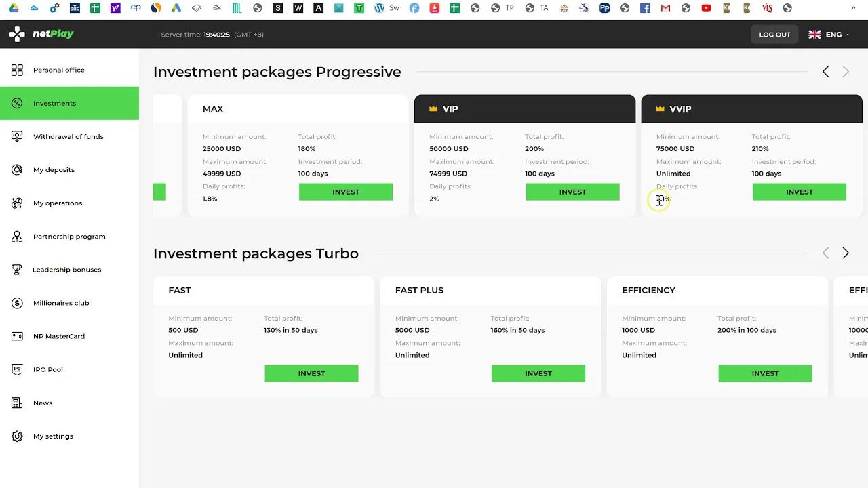Click the netPlay logo
This screenshot has width=868, height=488.
41,34
